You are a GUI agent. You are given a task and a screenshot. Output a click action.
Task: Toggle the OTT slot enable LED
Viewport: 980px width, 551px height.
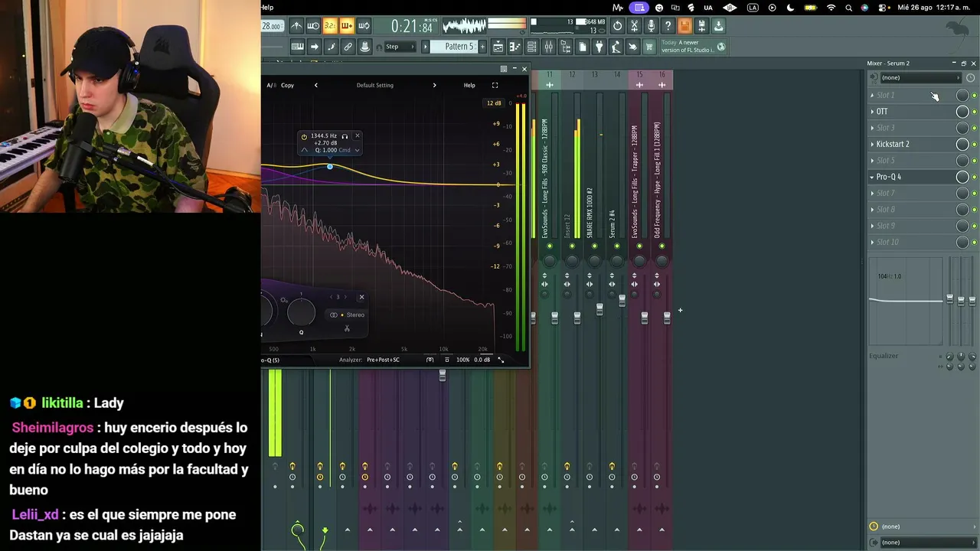click(974, 112)
